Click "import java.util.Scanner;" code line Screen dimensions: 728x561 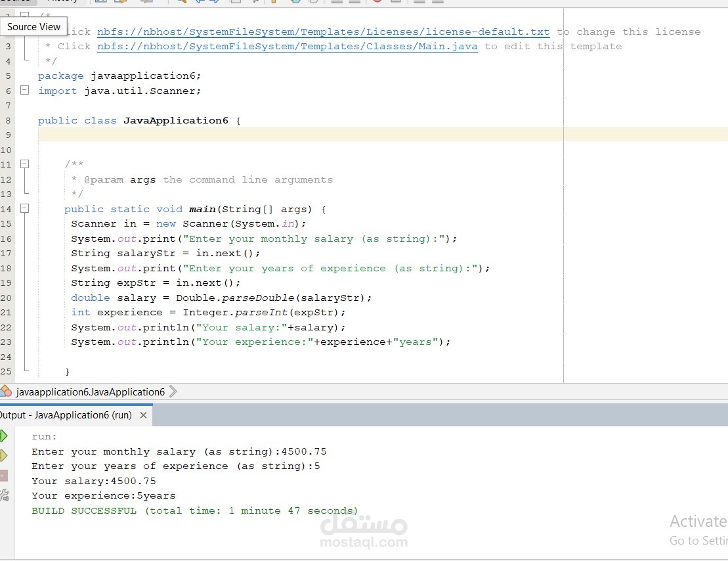coord(119,91)
